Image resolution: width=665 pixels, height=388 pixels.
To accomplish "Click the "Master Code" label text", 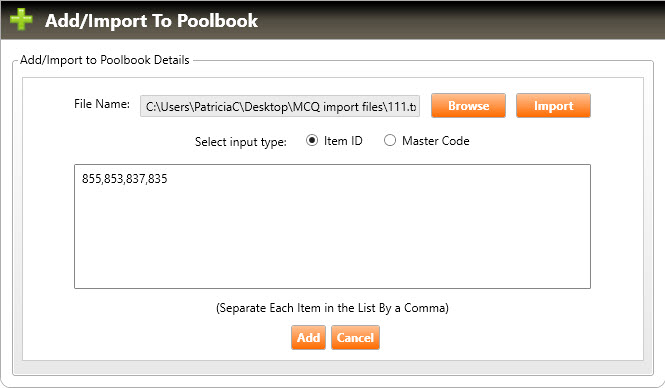I will point(436,141).
